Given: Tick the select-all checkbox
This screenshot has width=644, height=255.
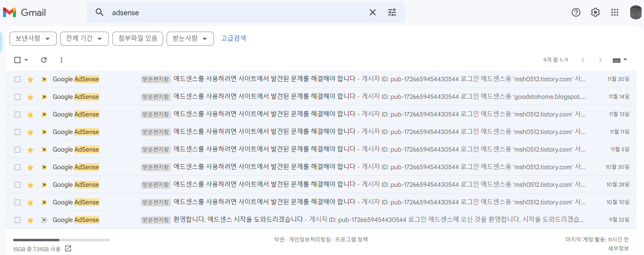Looking at the screenshot, I should coord(17,60).
